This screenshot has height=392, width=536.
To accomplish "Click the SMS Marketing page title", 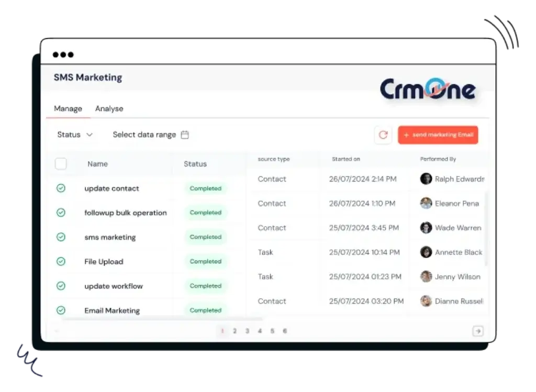I will pyautogui.click(x=88, y=77).
